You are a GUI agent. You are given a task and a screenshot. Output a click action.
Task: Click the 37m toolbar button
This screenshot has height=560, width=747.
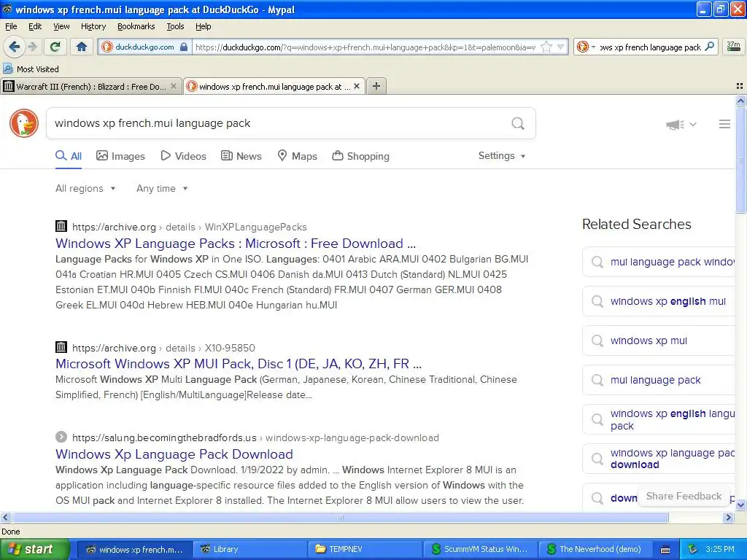pos(734,47)
